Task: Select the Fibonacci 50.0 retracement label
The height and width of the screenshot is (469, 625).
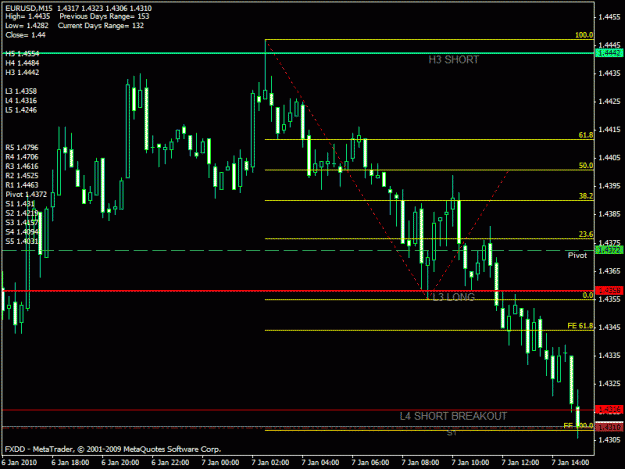Action: (x=586, y=165)
